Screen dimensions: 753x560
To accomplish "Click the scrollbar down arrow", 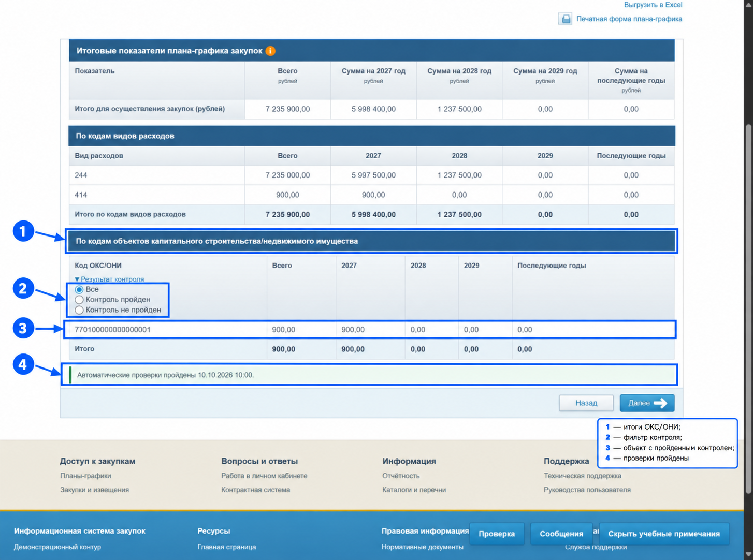I will 748,555.
